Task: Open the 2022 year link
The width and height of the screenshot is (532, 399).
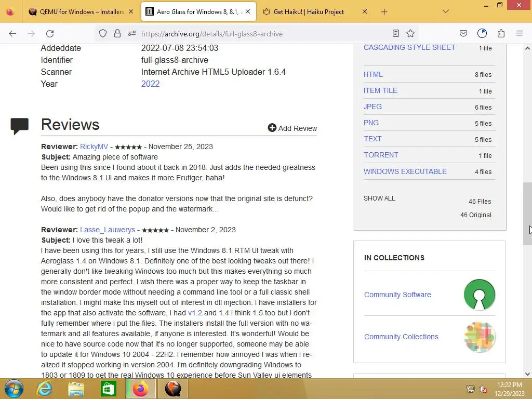Action: [x=150, y=84]
